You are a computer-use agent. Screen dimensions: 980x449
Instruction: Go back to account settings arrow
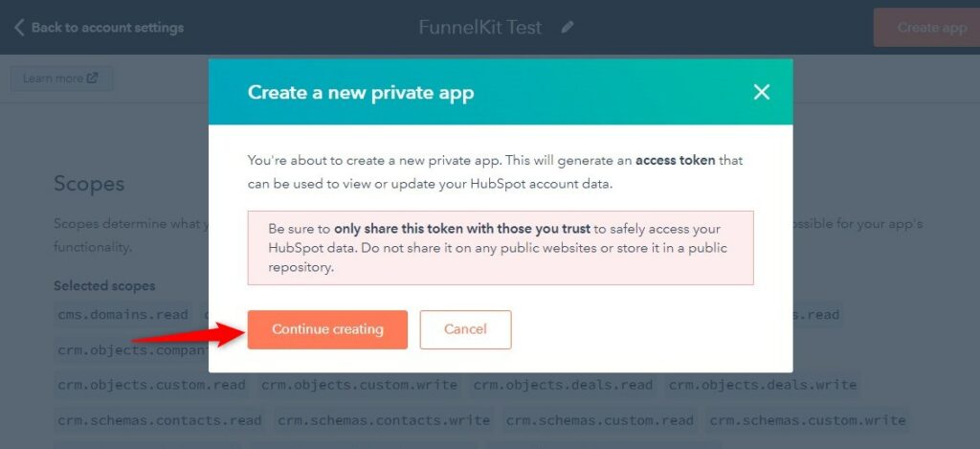pos(19,28)
